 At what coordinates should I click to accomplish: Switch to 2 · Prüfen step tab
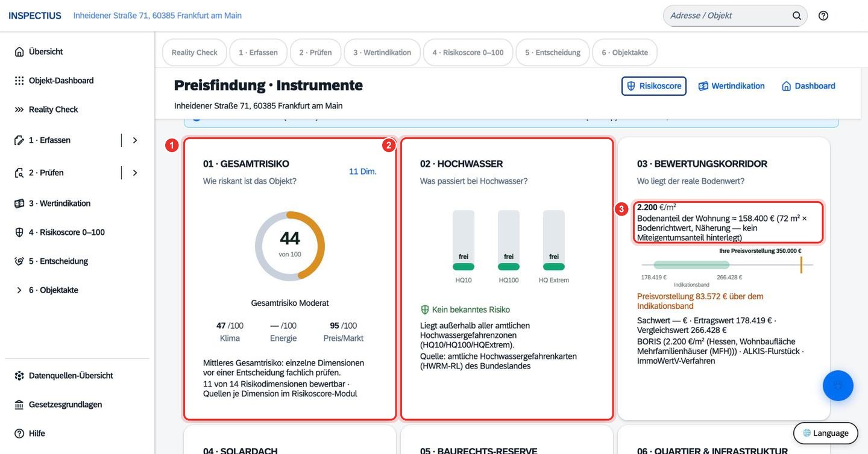point(315,52)
